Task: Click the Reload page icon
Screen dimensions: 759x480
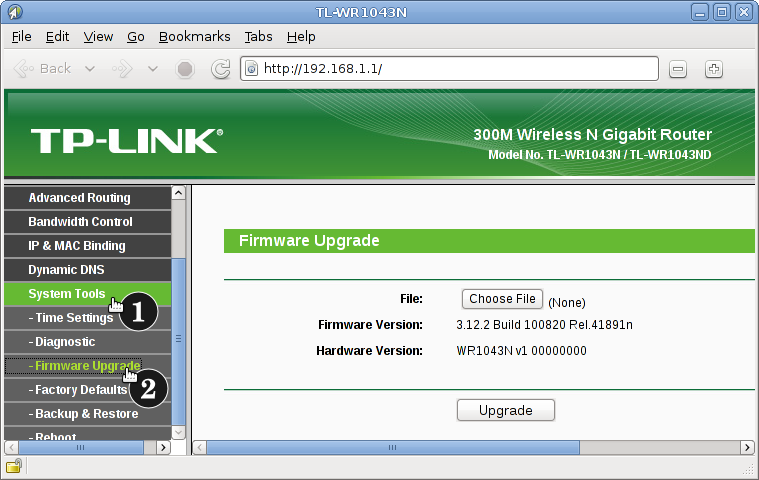Action: [220, 69]
